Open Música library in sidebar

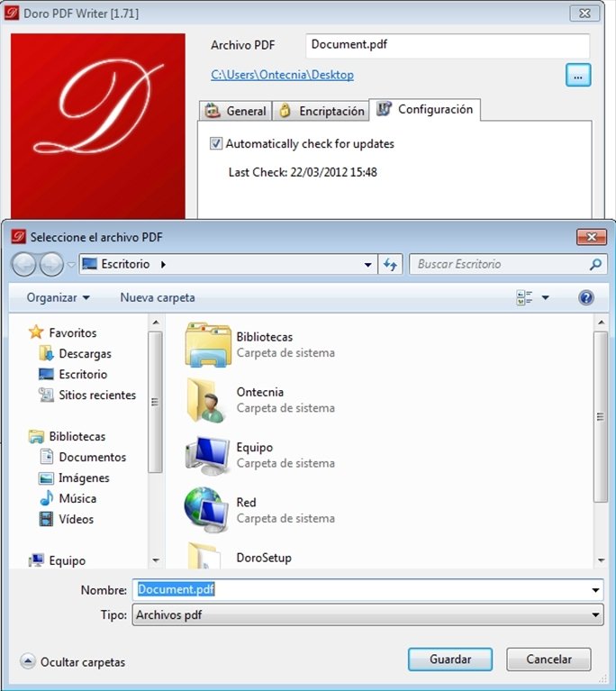point(77,498)
